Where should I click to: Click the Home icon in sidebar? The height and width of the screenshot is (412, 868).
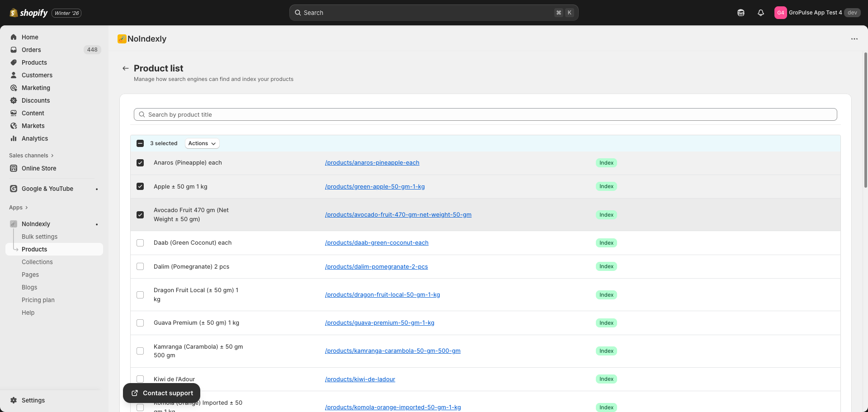coord(14,37)
